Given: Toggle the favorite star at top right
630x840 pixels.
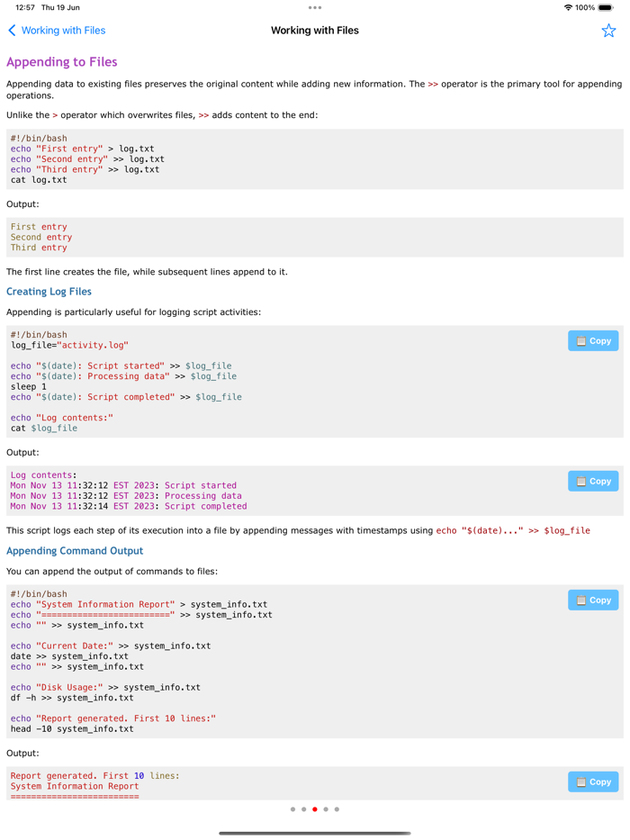Looking at the screenshot, I should click(x=608, y=30).
